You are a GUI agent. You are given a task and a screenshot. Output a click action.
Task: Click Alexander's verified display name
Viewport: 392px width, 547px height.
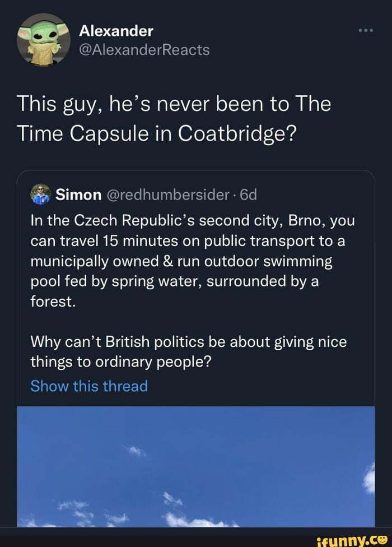click(115, 31)
